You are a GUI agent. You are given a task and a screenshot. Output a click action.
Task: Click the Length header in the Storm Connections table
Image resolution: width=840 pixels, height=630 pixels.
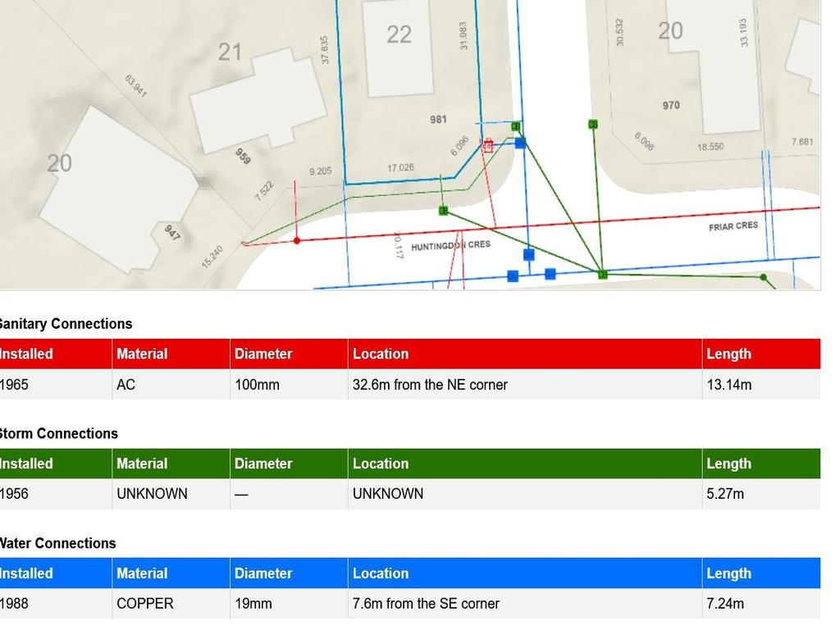728,463
